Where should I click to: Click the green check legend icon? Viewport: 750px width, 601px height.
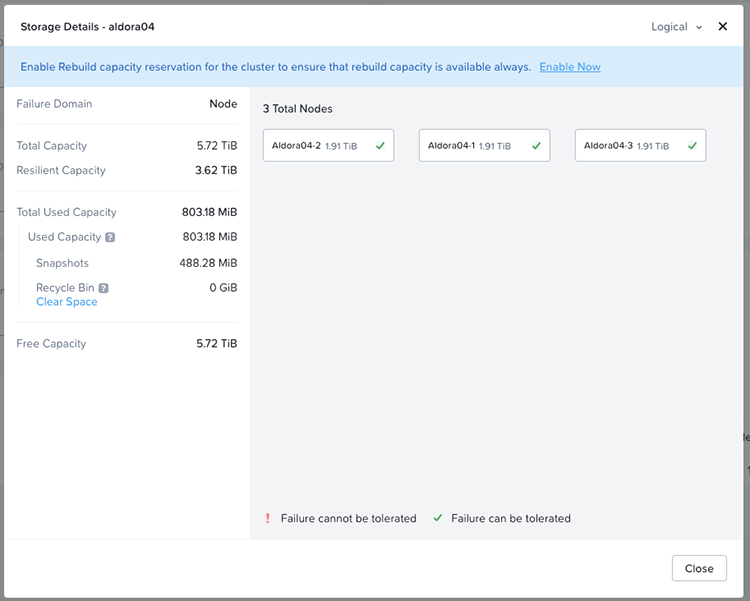[438, 518]
